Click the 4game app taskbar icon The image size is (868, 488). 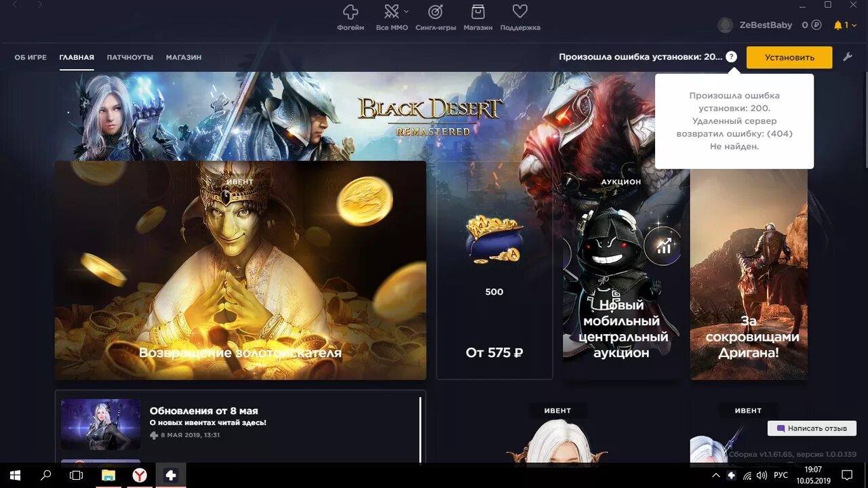point(171,476)
